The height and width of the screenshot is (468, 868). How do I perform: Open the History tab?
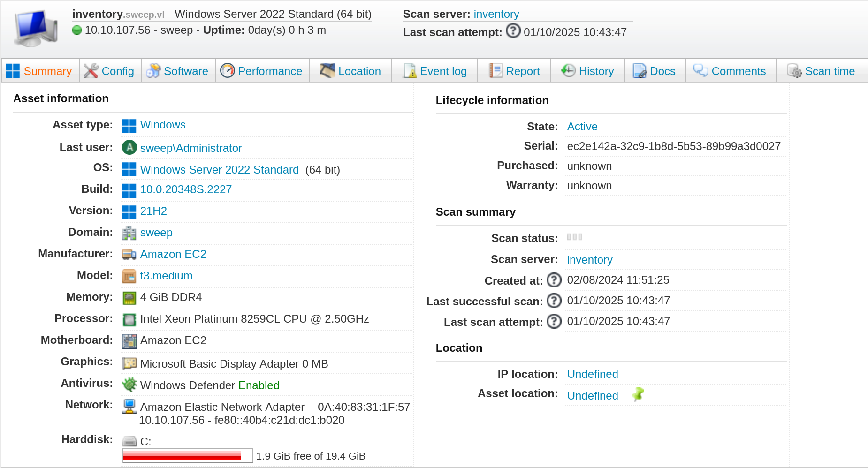(587, 71)
